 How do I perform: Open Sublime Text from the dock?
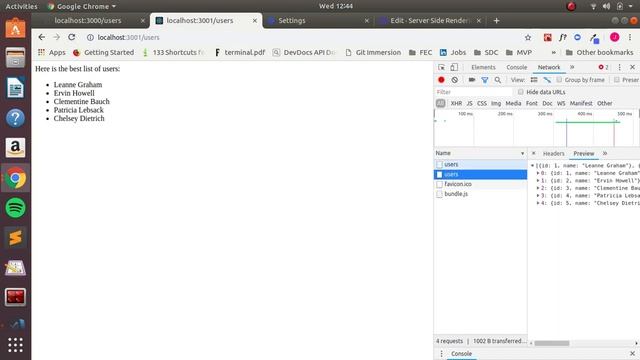tap(16, 238)
